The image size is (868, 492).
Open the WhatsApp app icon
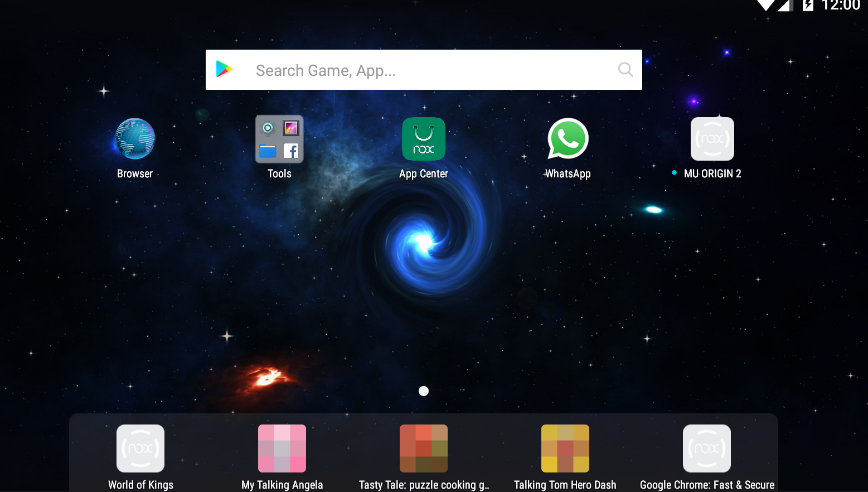pos(568,139)
